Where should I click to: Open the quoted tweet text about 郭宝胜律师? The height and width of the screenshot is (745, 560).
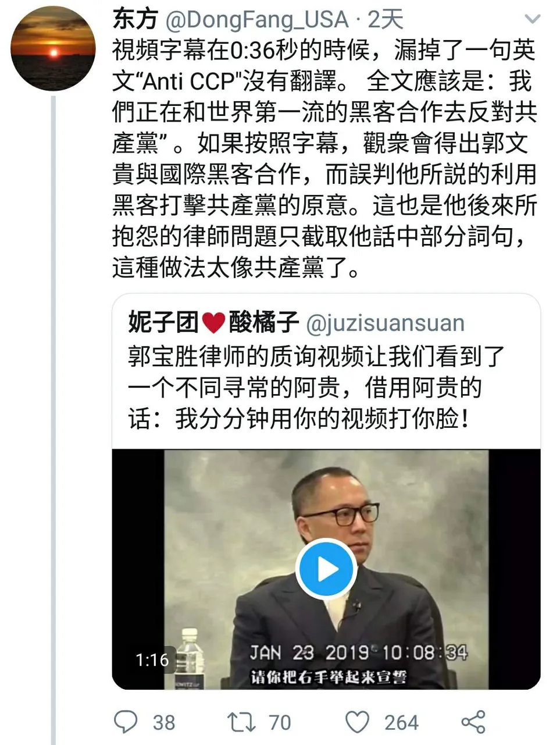[x=316, y=388]
